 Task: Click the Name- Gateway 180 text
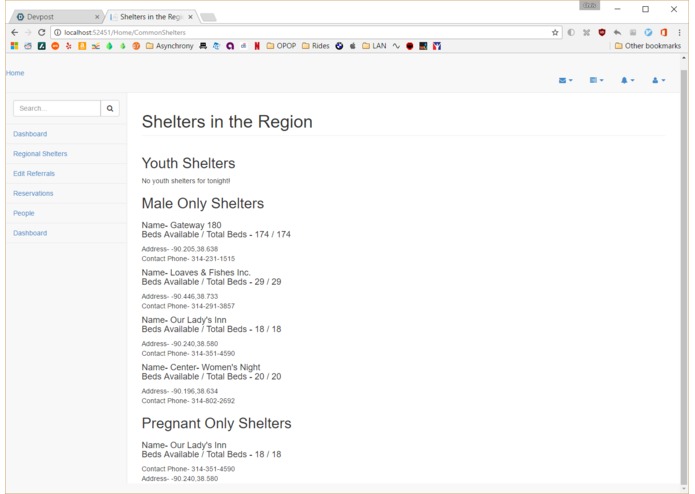click(181, 225)
